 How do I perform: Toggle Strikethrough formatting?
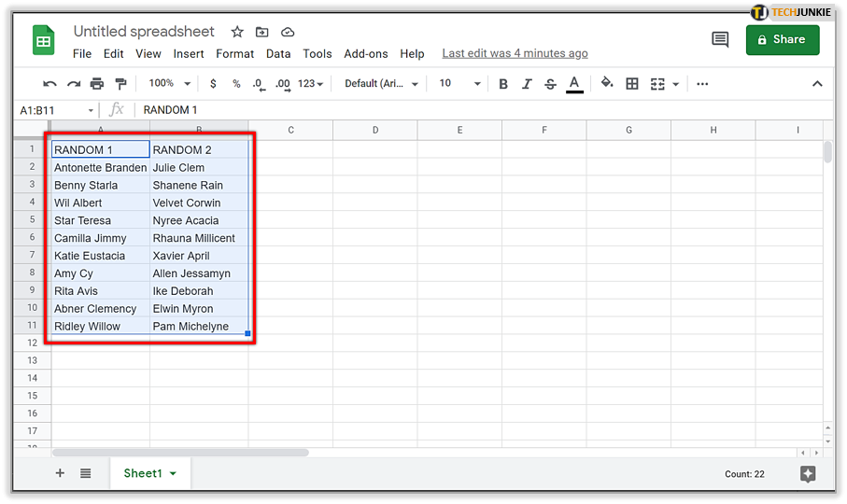550,84
